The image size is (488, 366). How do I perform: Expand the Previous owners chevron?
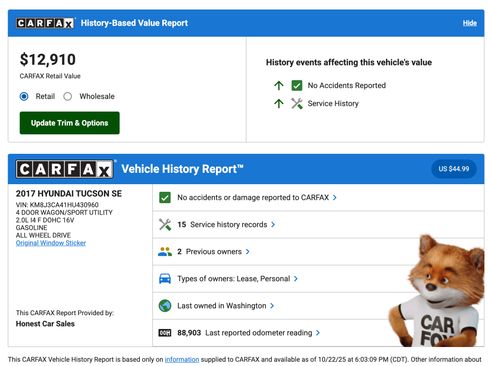pyautogui.click(x=248, y=252)
